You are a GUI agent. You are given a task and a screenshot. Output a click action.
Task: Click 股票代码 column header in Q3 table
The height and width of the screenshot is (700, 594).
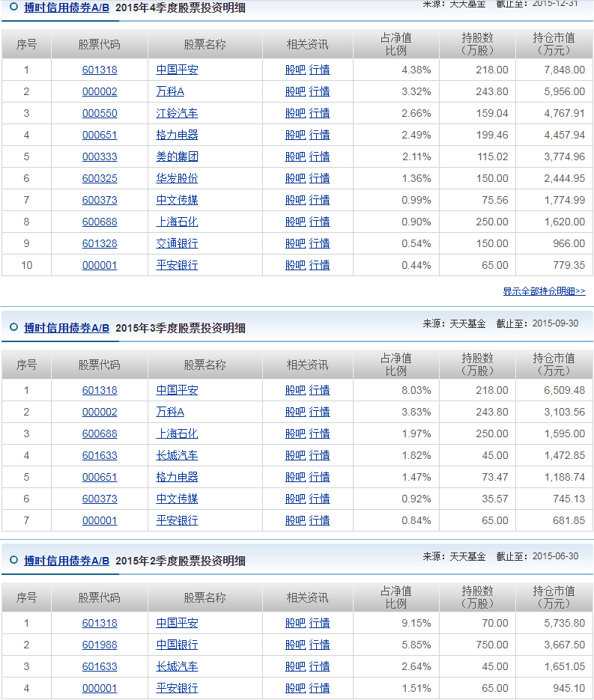99,365
